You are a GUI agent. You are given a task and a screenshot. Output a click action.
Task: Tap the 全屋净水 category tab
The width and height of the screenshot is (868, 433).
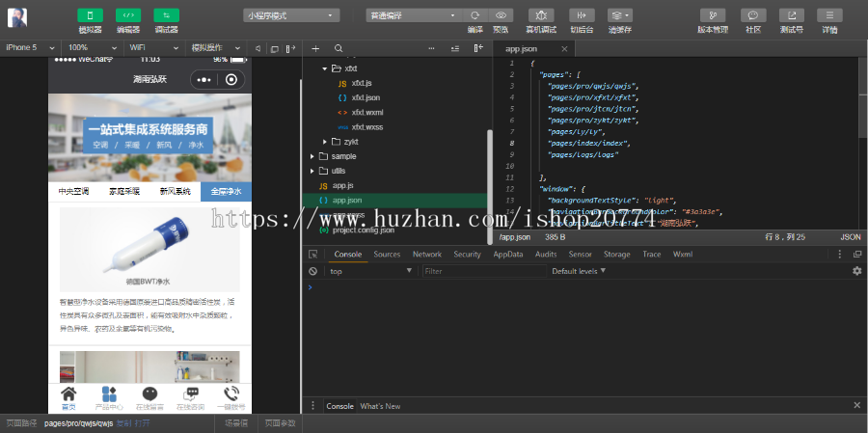(226, 192)
